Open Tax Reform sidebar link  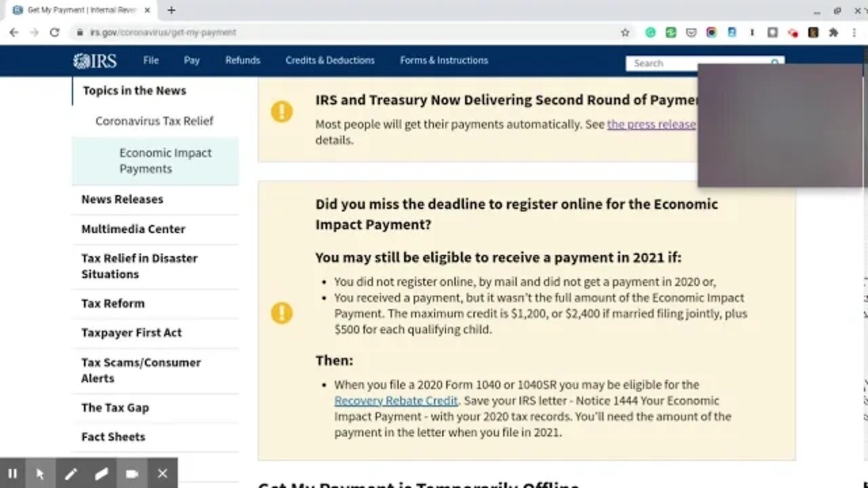pyautogui.click(x=113, y=304)
